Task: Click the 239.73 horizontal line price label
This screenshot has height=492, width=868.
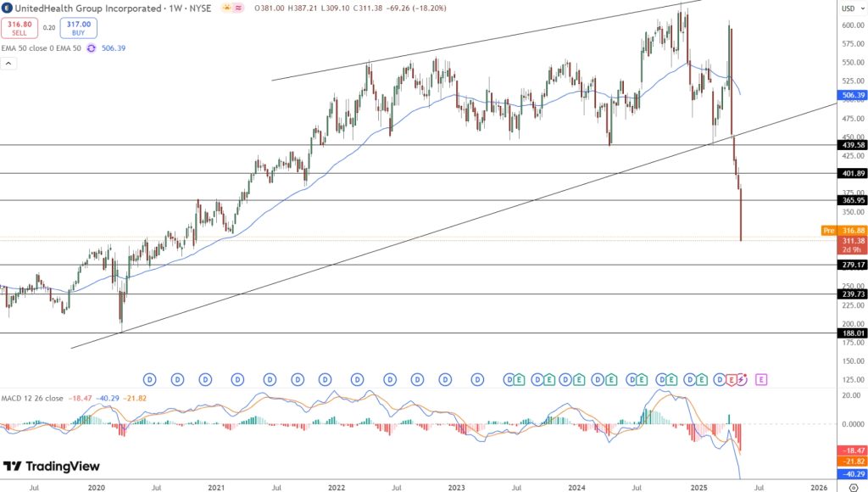Action: coord(853,294)
